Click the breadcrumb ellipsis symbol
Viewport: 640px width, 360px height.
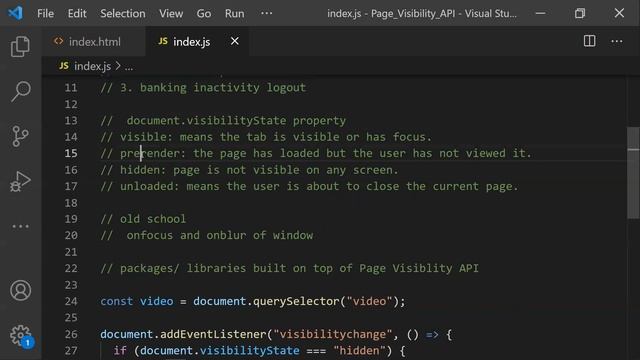[129, 67]
